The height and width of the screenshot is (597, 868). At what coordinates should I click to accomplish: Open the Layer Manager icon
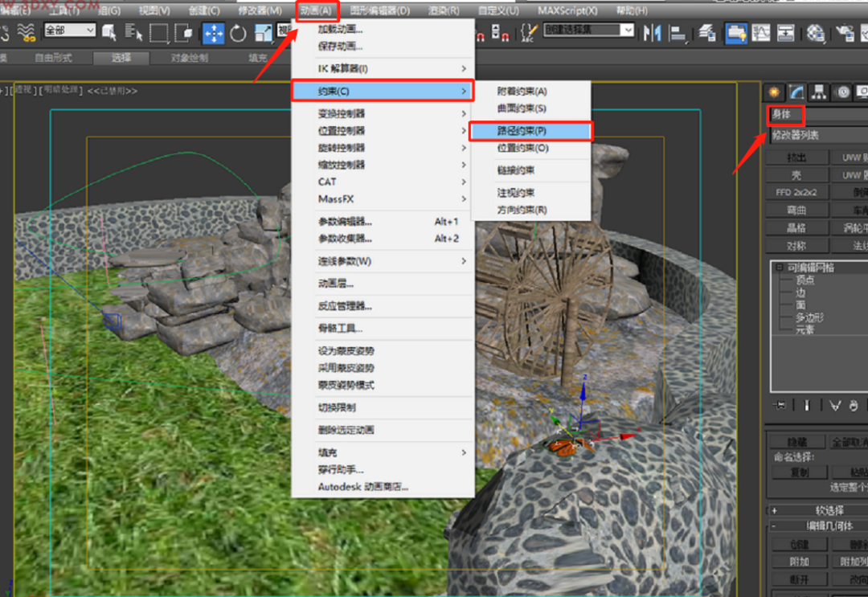[x=707, y=33]
